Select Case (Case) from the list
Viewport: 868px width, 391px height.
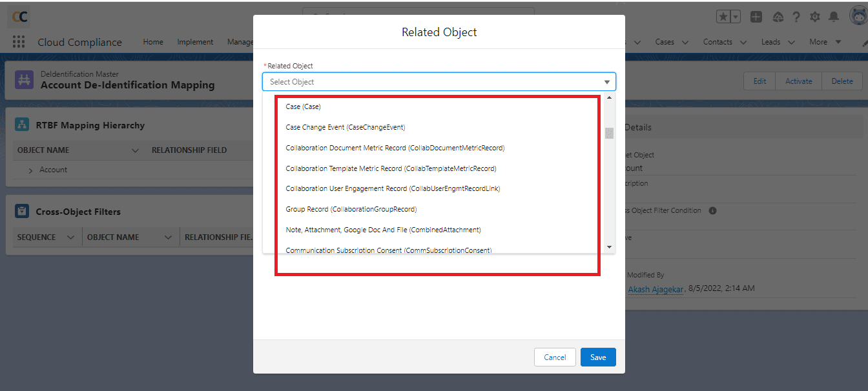coord(304,106)
